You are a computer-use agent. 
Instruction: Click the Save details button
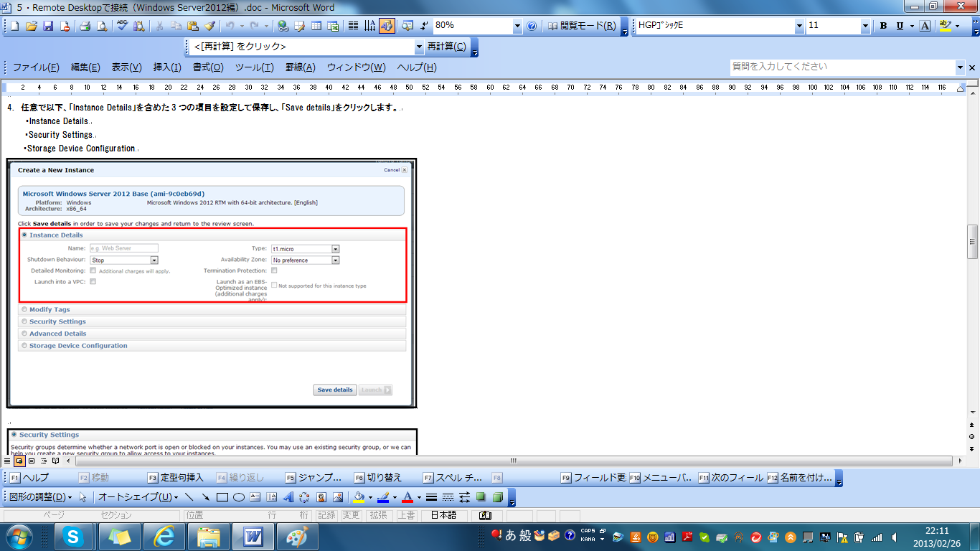[335, 390]
